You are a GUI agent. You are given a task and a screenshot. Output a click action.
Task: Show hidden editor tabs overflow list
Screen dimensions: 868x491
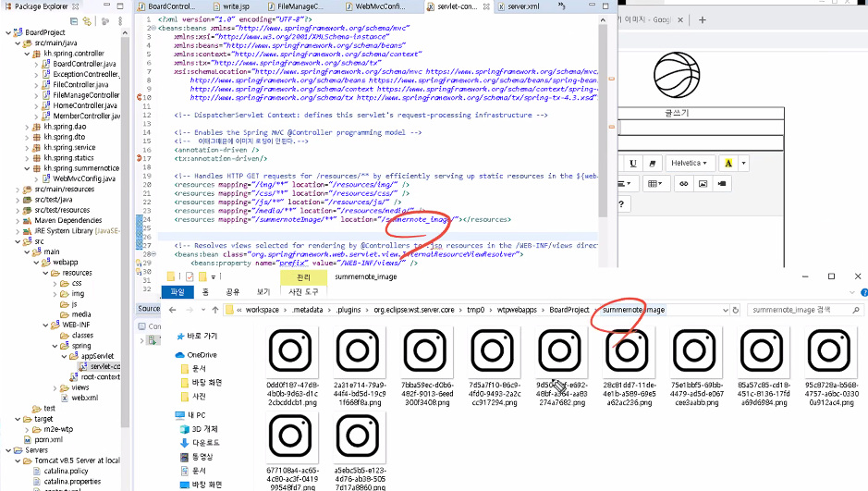pos(561,6)
